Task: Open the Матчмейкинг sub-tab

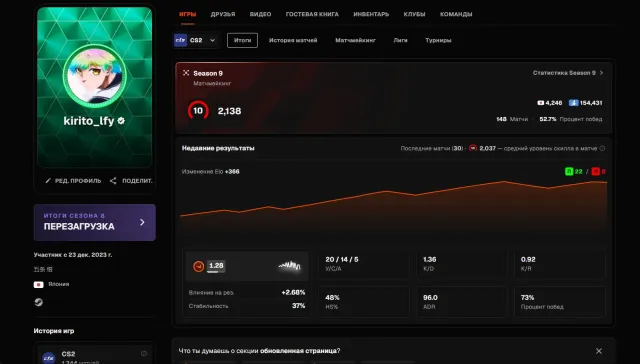Action: click(356, 40)
